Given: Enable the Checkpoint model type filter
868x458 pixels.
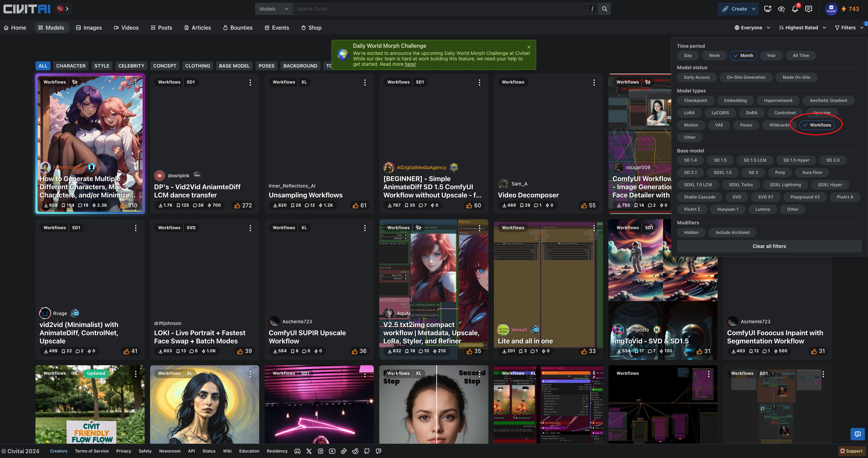Looking at the screenshot, I should pos(695,100).
